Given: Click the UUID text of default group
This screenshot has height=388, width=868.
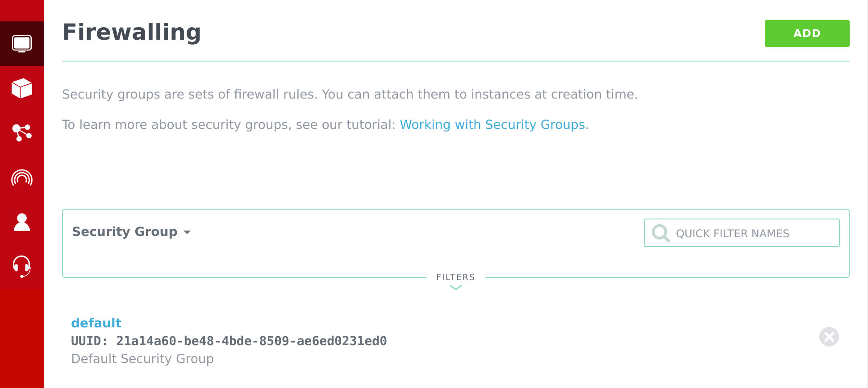Looking at the screenshot, I should click(x=229, y=341).
